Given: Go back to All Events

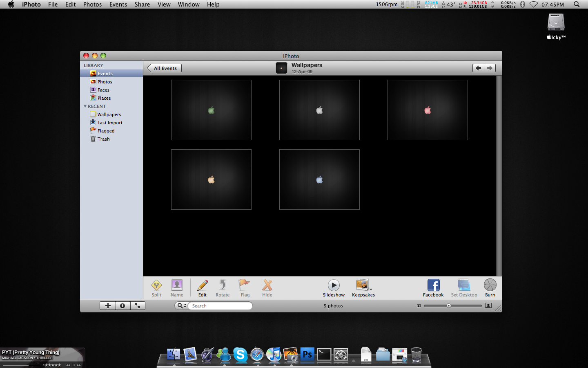Looking at the screenshot, I should (164, 68).
